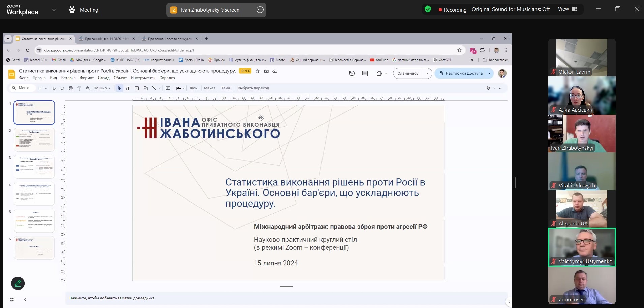Toggle the grid view button at bottom left
Viewport: 644px width, 308px height.
pos(12,299)
